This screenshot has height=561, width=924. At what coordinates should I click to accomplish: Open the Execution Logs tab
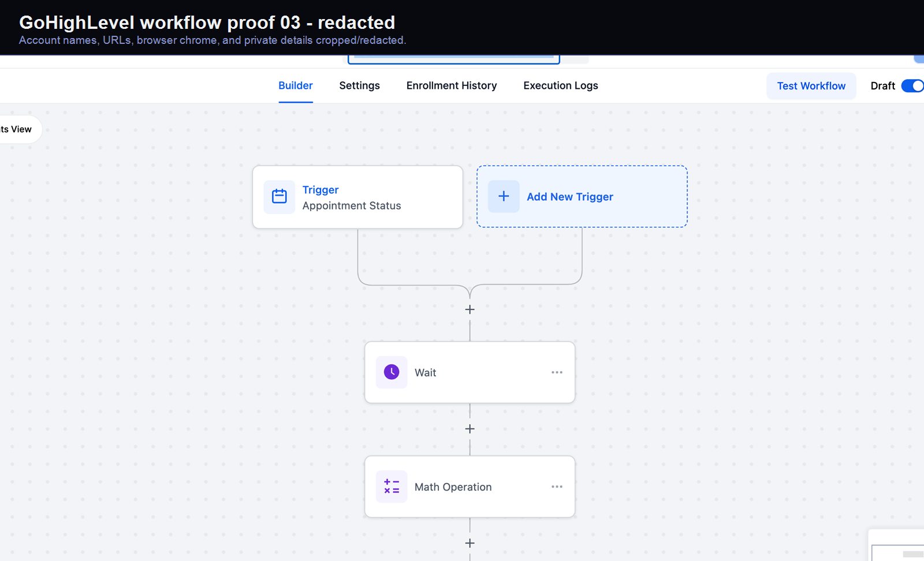point(561,85)
